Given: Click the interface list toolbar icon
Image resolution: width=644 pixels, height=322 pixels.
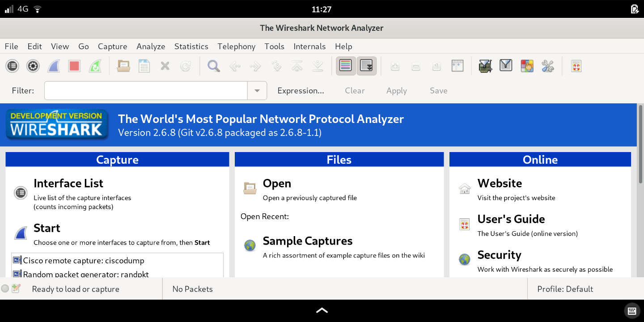Looking at the screenshot, I should [x=12, y=66].
